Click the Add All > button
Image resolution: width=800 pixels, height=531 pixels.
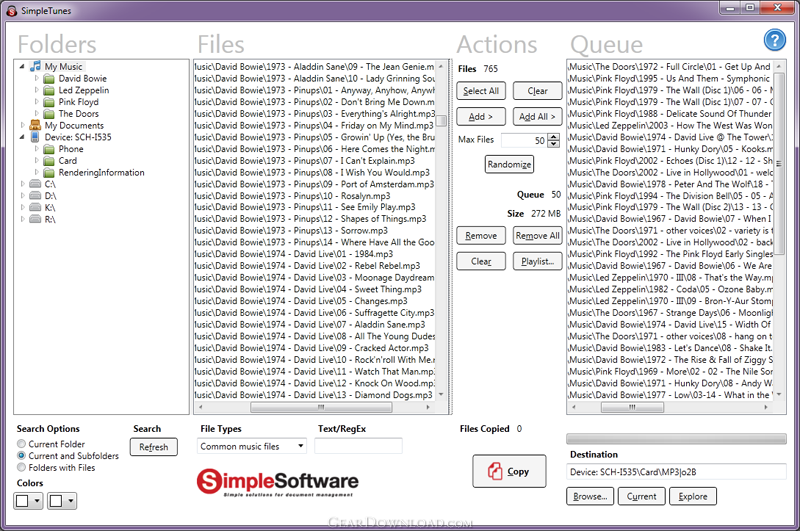[x=538, y=117]
